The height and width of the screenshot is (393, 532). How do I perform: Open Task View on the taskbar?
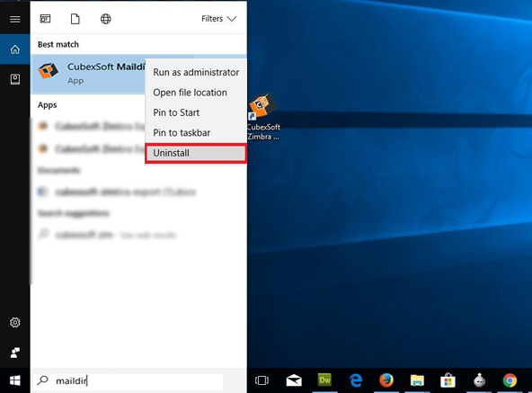262,380
